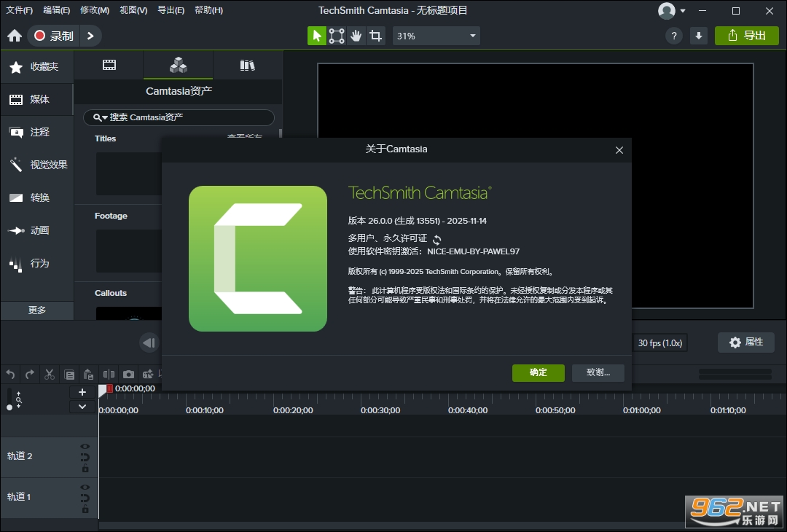Click the previous frame playback button
This screenshot has height=532, width=787.
[149, 343]
